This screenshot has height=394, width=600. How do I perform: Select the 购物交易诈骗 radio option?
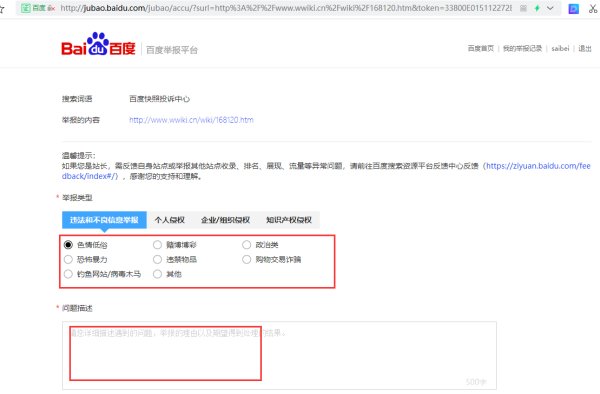[x=247, y=259]
